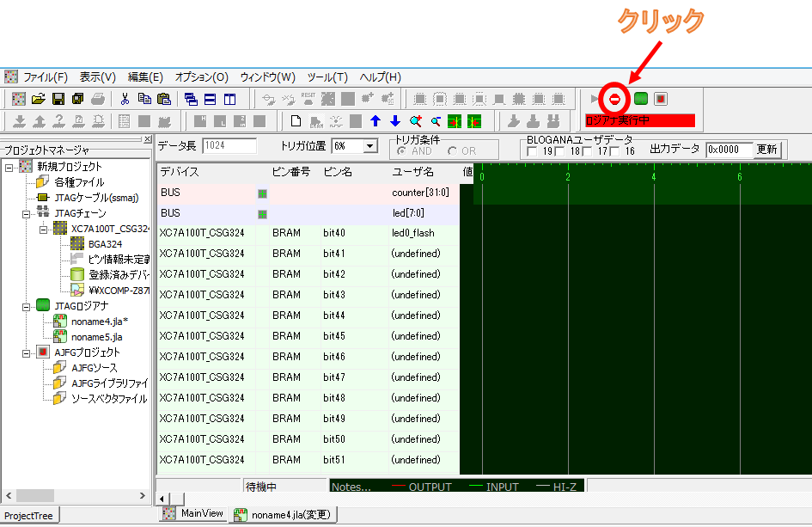Collapse the AJFGプロジェクト tree node
This screenshot has width=812, height=527.
[x=26, y=352]
